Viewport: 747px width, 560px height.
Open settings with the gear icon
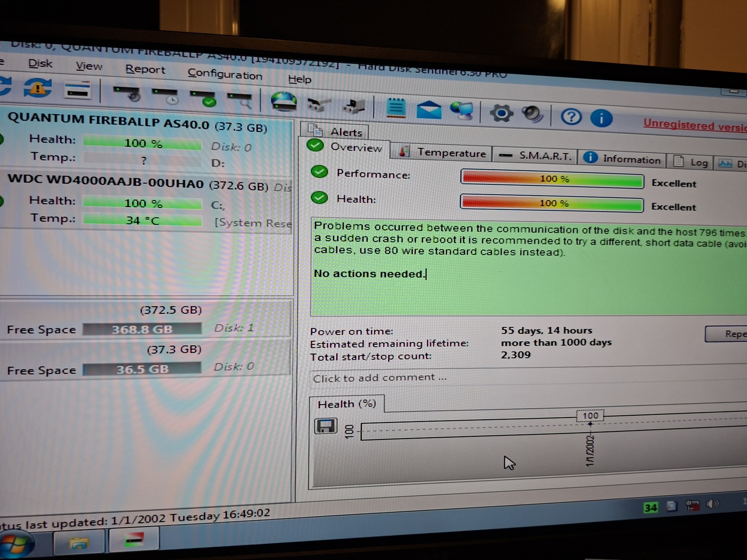501,113
